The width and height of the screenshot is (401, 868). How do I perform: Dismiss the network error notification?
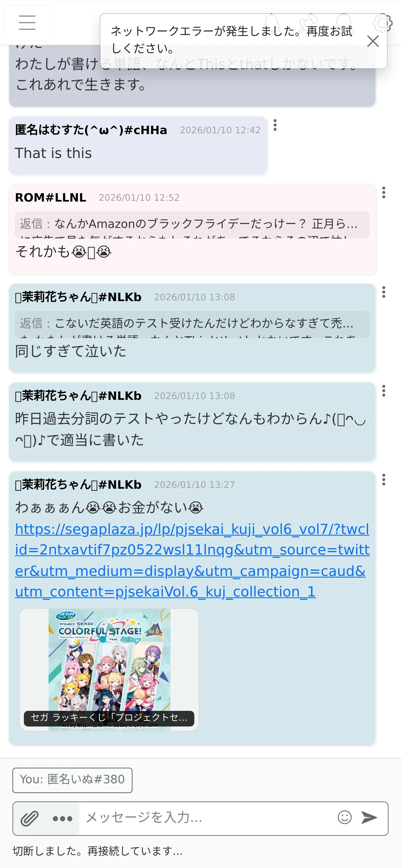pos(373,41)
